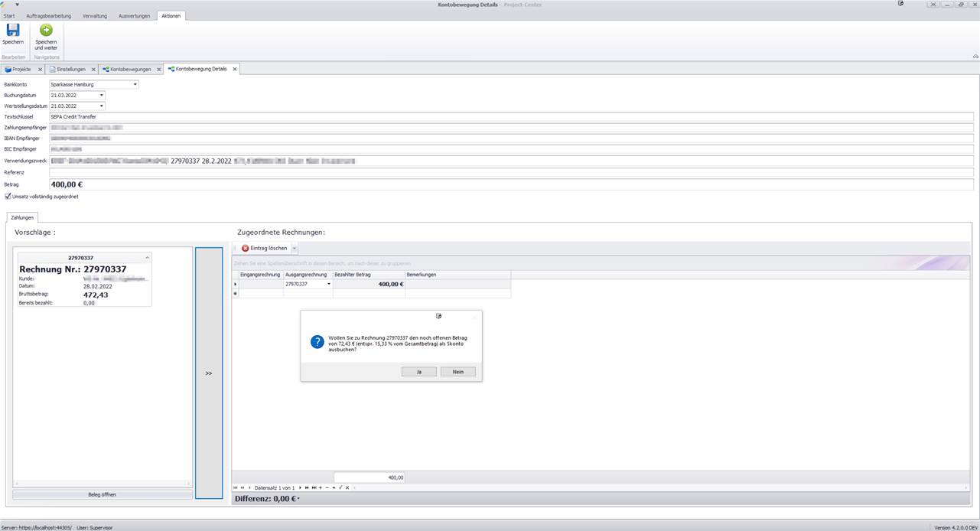Image resolution: width=980 pixels, height=531 pixels.
Task: Switch to the Projekte document tab
Action: point(21,70)
